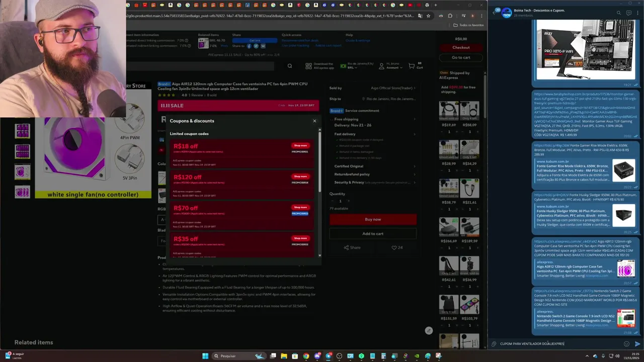Click the Buy now button
This screenshot has height=362, width=644.
point(373,219)
